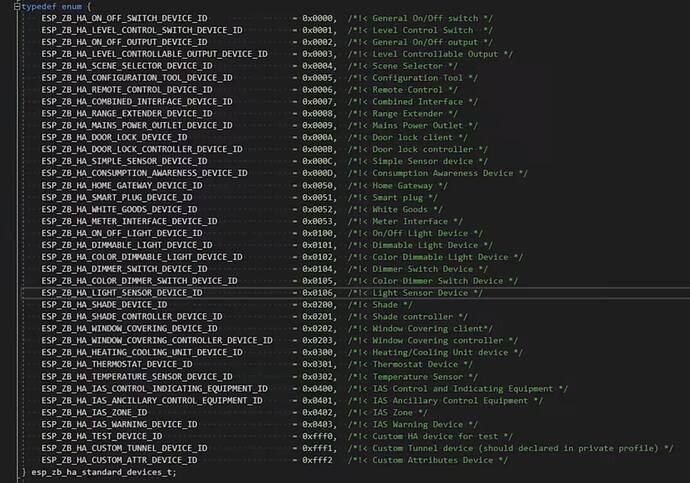Click the hex value 0x0106
Image resolution: width=690 pixels, height=483 pixels.
click(x=320, y=293)
